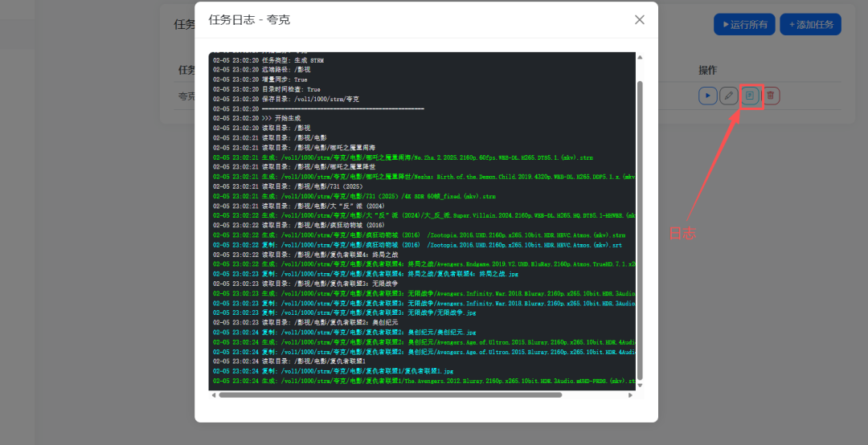Click cyan Zootopia line ending .srt
This screenshot has width=868, height=445.
417,245
